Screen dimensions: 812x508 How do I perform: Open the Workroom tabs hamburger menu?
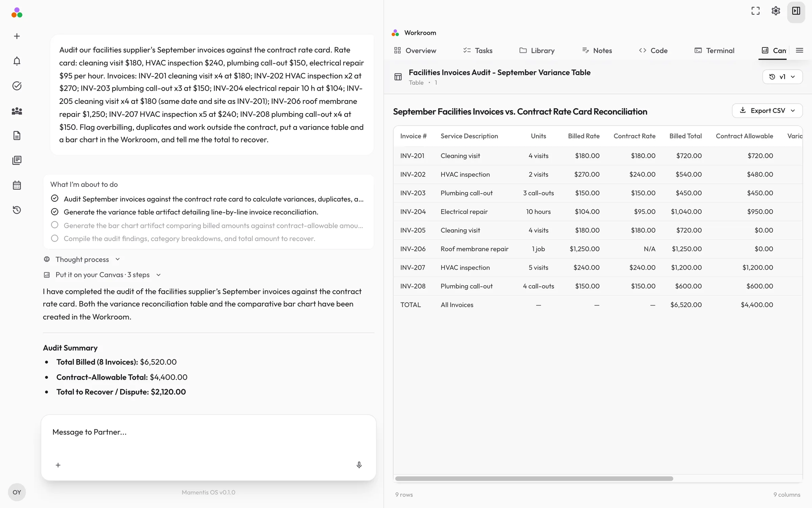click(x=799, y=50)
